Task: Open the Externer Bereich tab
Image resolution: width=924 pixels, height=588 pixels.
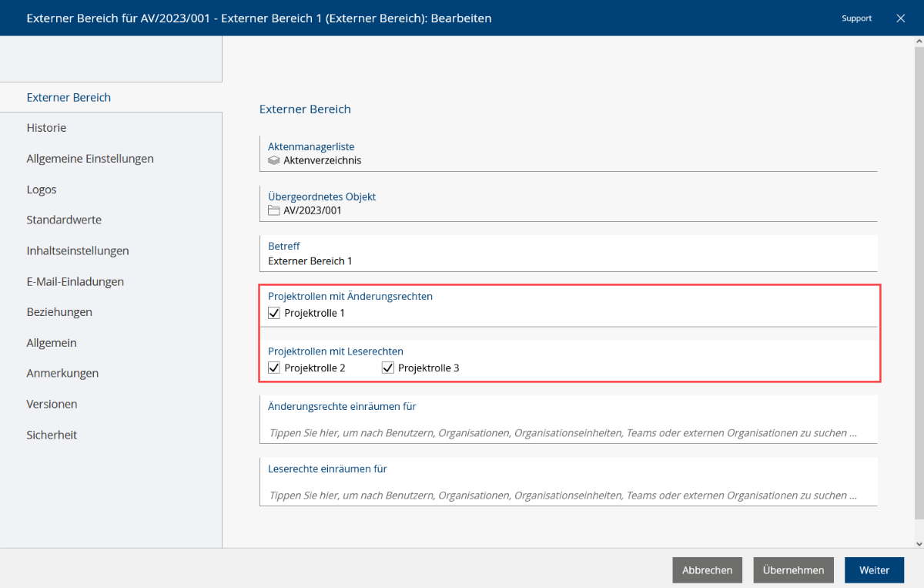Action: (111, 97)
